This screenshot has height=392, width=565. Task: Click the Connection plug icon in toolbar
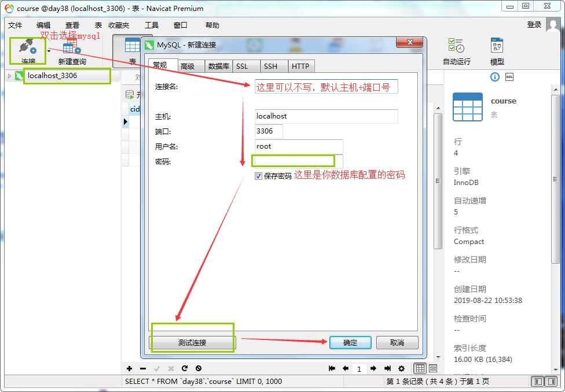27,47
